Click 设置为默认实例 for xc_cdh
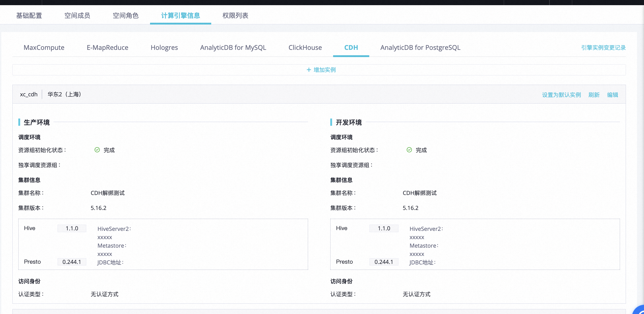This screenshot has height=314, width=644. pos(561,95)
